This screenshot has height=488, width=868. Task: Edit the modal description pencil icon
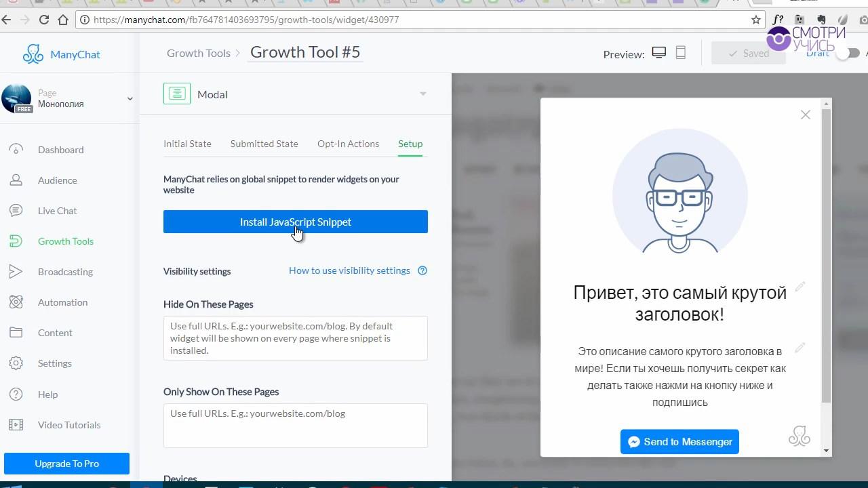pos(800,347)
